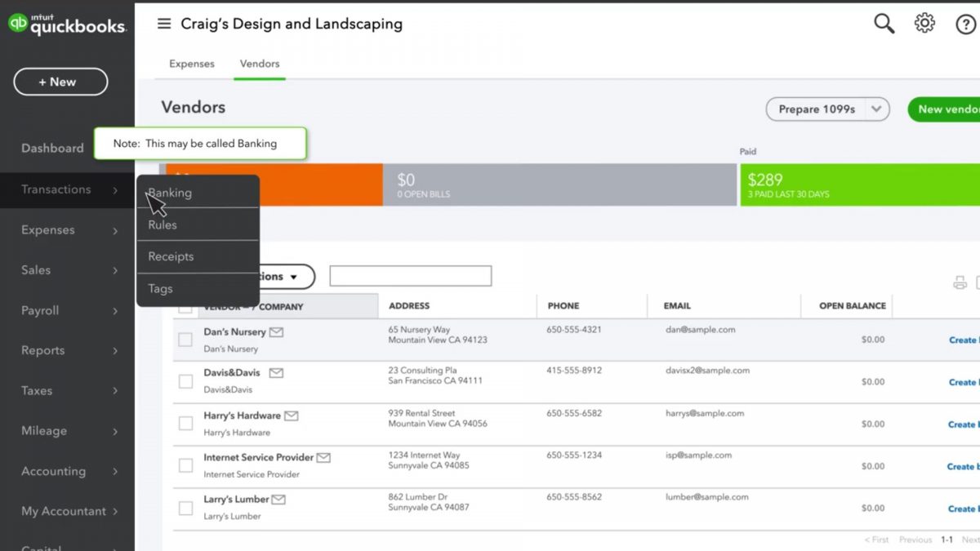
Task: Check the Internet Service Provider row checkbox
Action: [x=185, y=466]
